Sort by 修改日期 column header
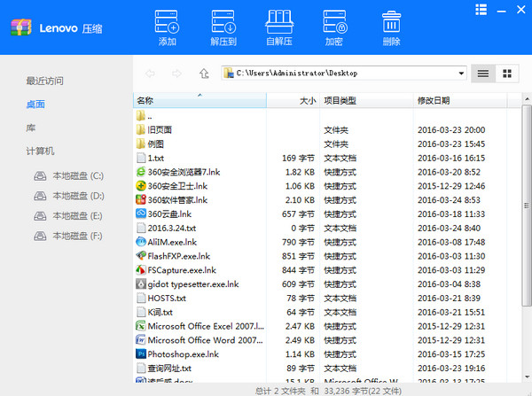The width and height of the screenshot is (532, 396). 434,100
